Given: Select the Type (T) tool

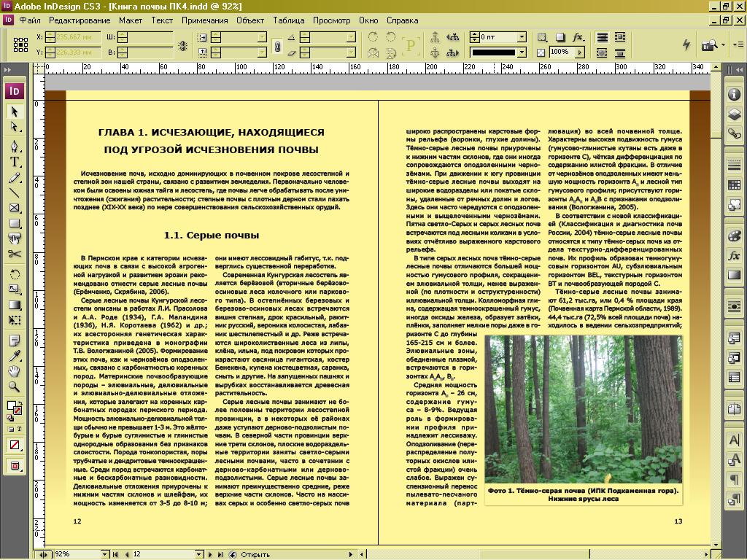Looking at the screenshot, I should 15,162.
